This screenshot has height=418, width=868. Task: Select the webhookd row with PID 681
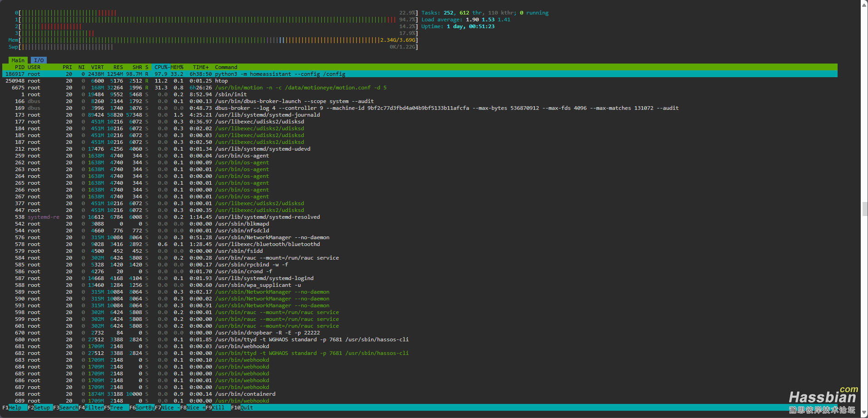click(x=420, y=346)
